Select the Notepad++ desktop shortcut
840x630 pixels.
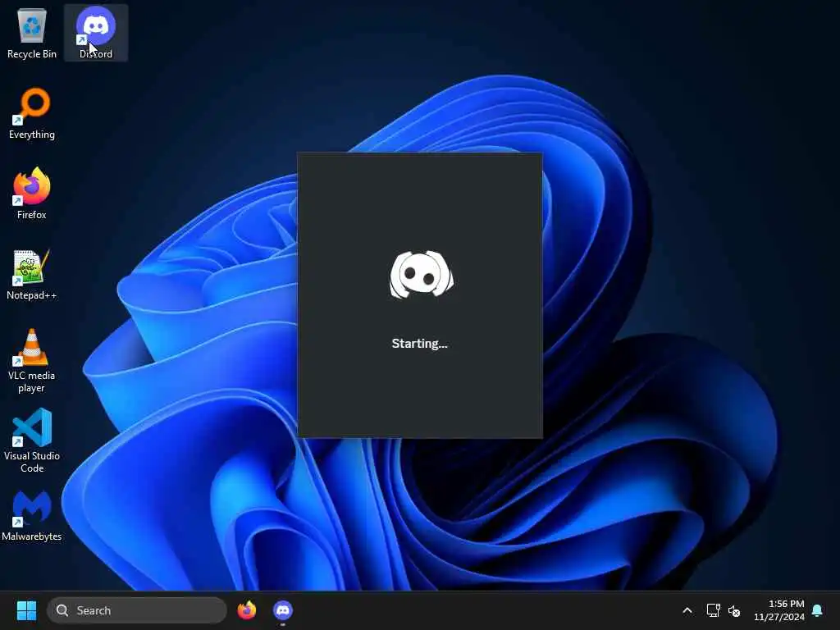32,274
